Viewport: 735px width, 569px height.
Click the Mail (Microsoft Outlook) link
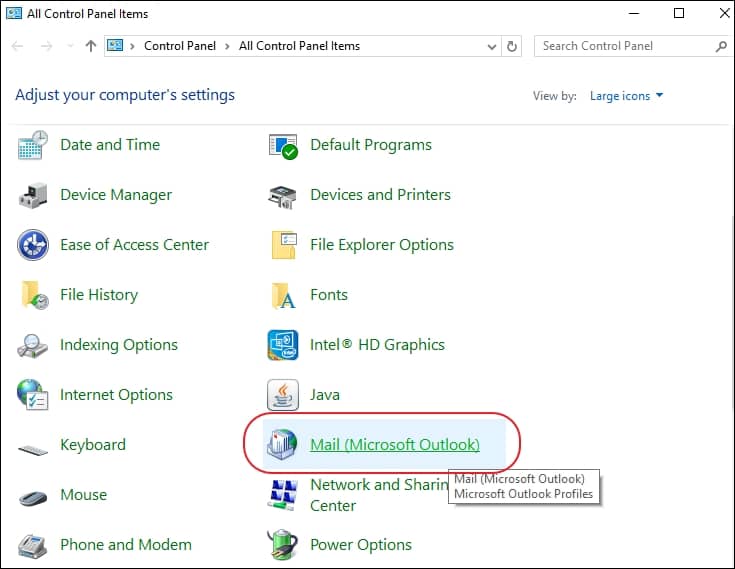tap(395, 445)
